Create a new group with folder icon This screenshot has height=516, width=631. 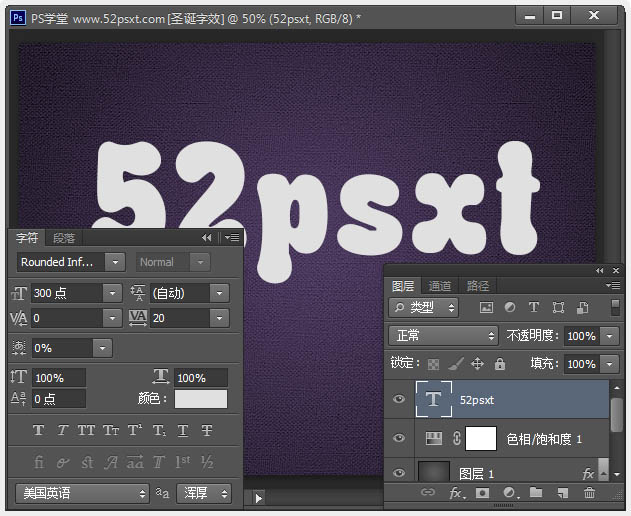pos(536,493)
